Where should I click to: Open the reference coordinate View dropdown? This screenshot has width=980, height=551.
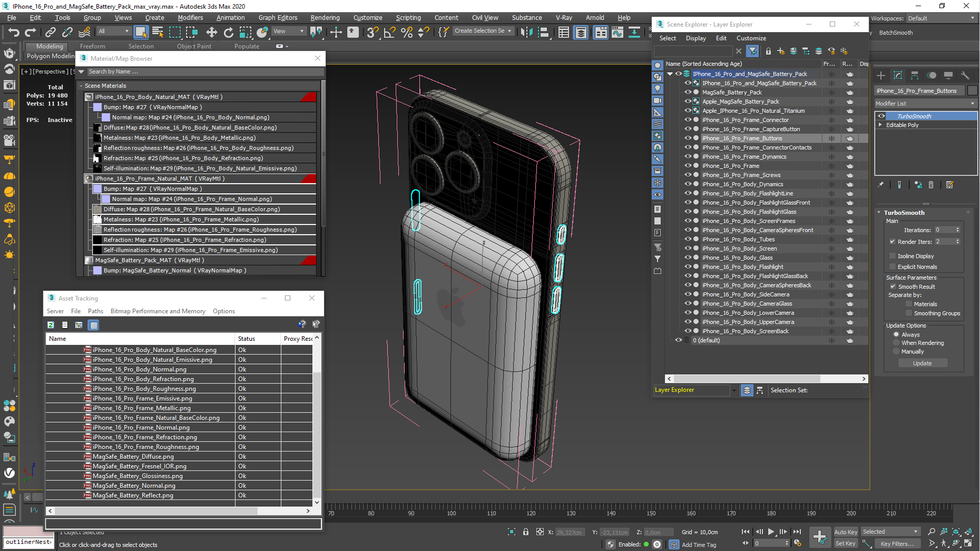288,31
